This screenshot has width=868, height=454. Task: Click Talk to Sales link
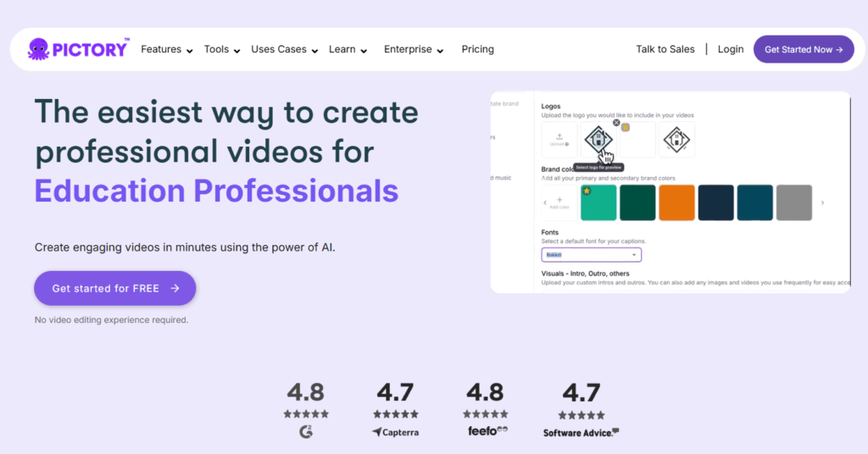(x=665, y=49)
